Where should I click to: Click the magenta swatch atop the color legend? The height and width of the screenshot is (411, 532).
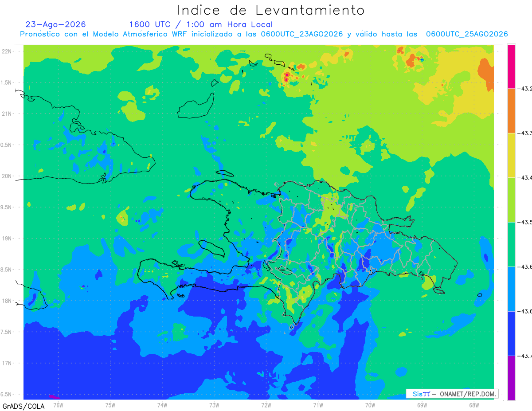511,66
